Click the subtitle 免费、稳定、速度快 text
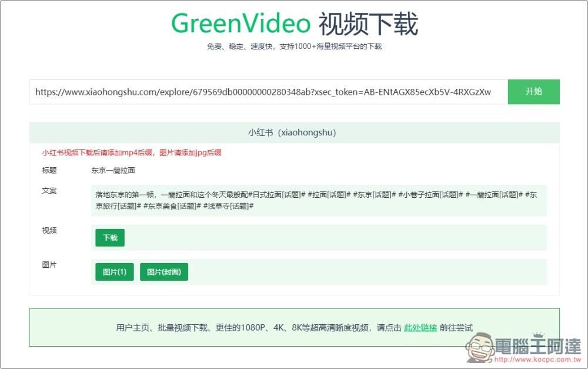 coord(295,46)
